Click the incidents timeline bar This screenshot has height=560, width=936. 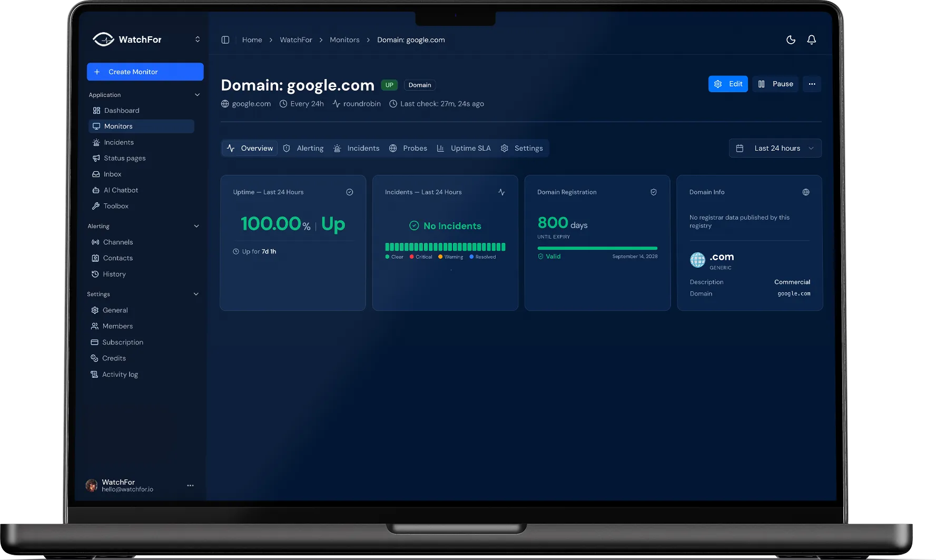click(445, 247)
